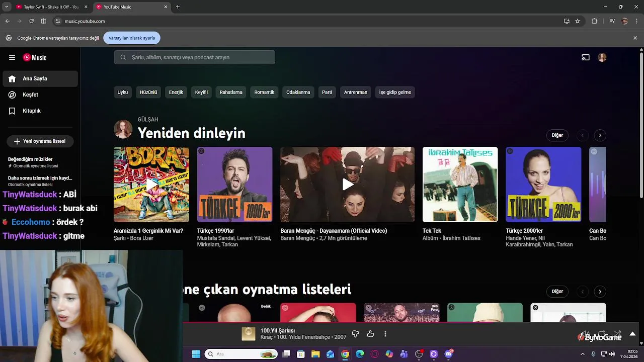The width and height of the screenshot is (644, 362).
Task: Click Diğer button beside playlists heading
Action: click(x=557, y=292)
